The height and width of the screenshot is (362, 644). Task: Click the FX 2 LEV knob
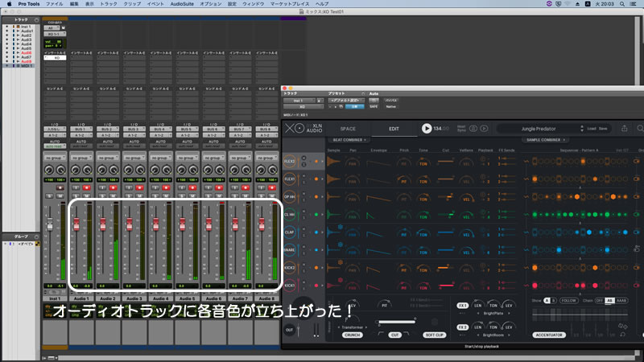509,327
